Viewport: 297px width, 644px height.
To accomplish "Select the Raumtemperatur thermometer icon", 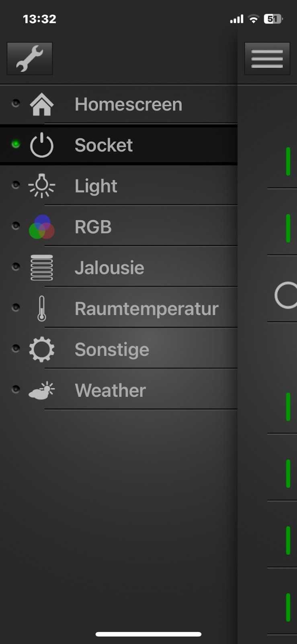I will (x=42, y=309).
